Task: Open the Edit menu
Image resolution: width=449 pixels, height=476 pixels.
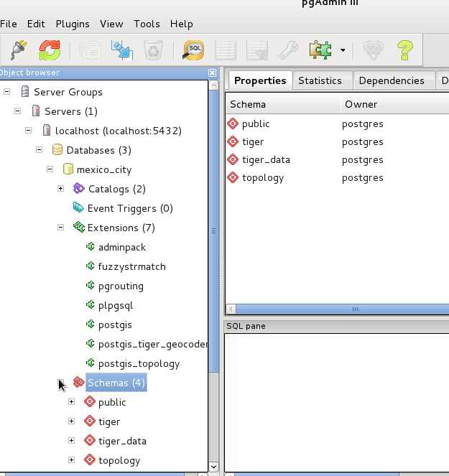Action: [36, 24]
